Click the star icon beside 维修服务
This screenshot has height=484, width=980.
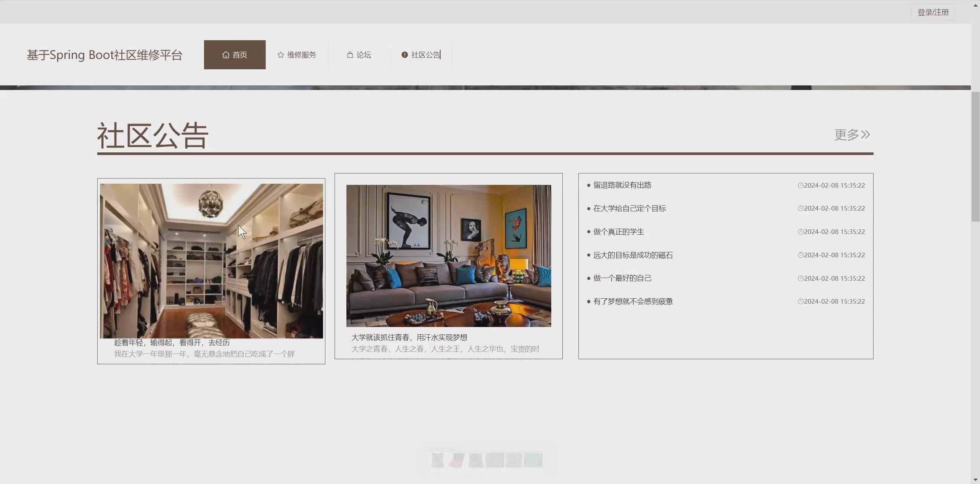[x=281, y=55]
